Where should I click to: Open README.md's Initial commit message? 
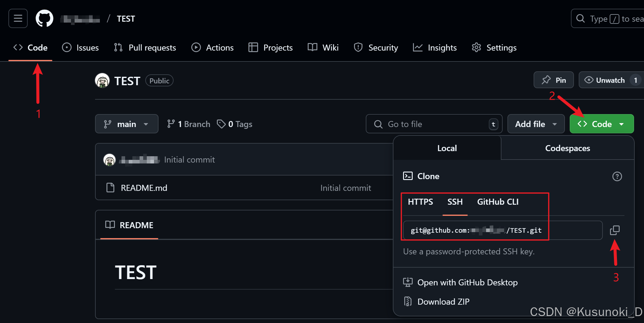346,188
